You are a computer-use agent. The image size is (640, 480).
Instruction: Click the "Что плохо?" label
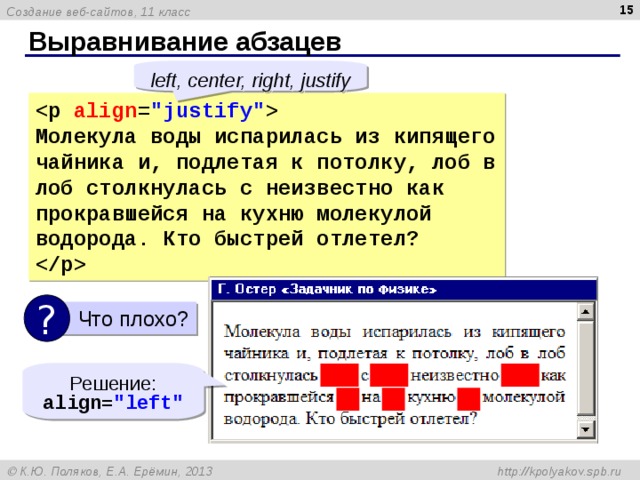[x=133, y=319]
